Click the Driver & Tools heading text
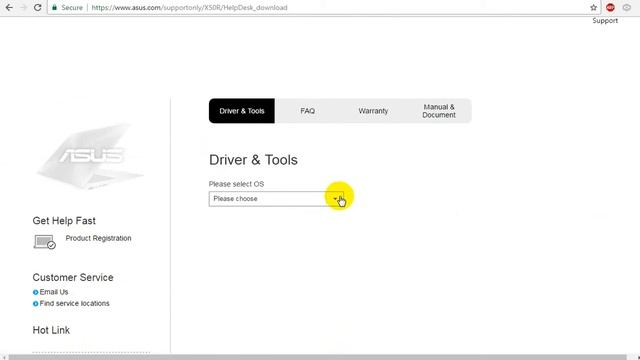The image size is (640, 360). 253,160
